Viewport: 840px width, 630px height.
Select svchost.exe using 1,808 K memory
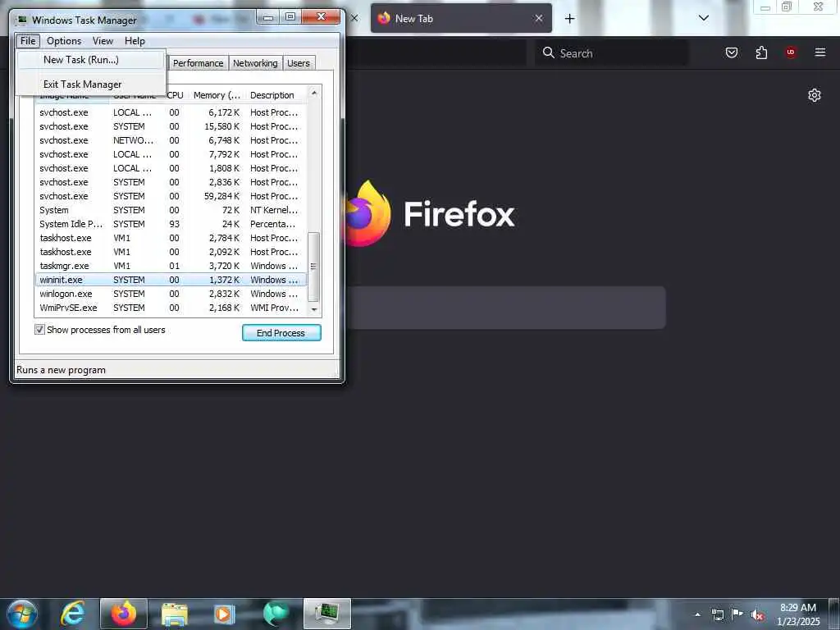(x=171, y=168)
